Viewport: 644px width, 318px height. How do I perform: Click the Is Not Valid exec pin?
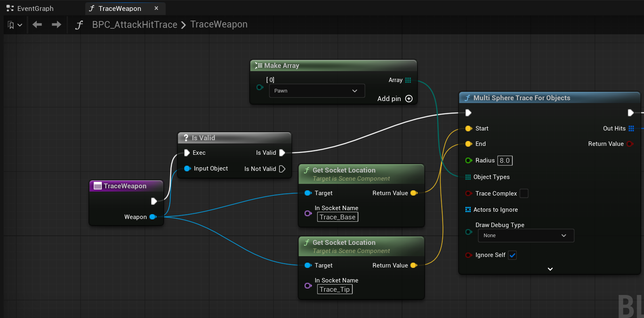[282, 169]
